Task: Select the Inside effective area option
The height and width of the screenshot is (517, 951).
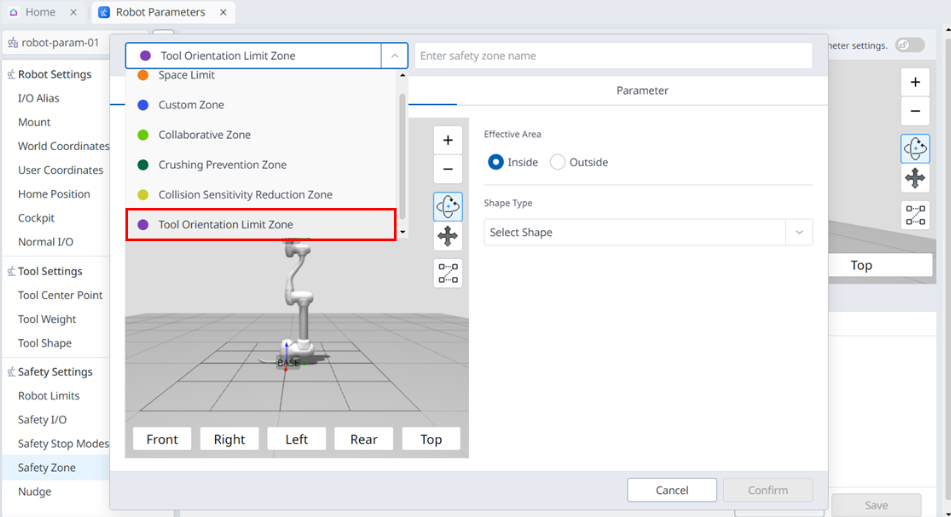Action: click(496, 162)
